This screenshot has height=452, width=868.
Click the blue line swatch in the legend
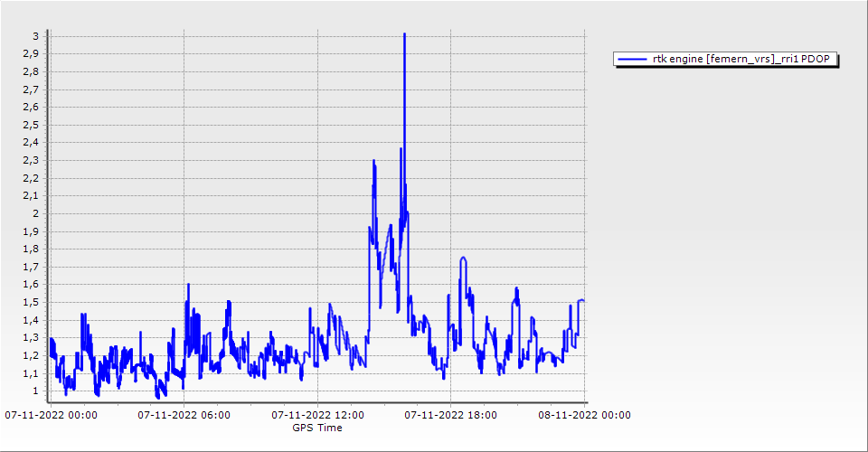(628, 60)
